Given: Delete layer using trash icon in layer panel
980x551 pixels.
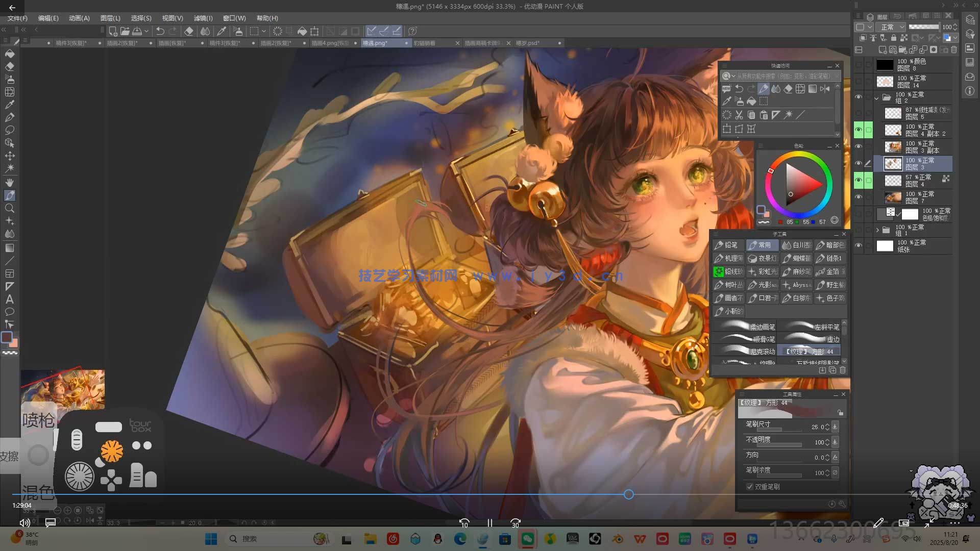Looking at the screenshot, I should coord(954,50).
